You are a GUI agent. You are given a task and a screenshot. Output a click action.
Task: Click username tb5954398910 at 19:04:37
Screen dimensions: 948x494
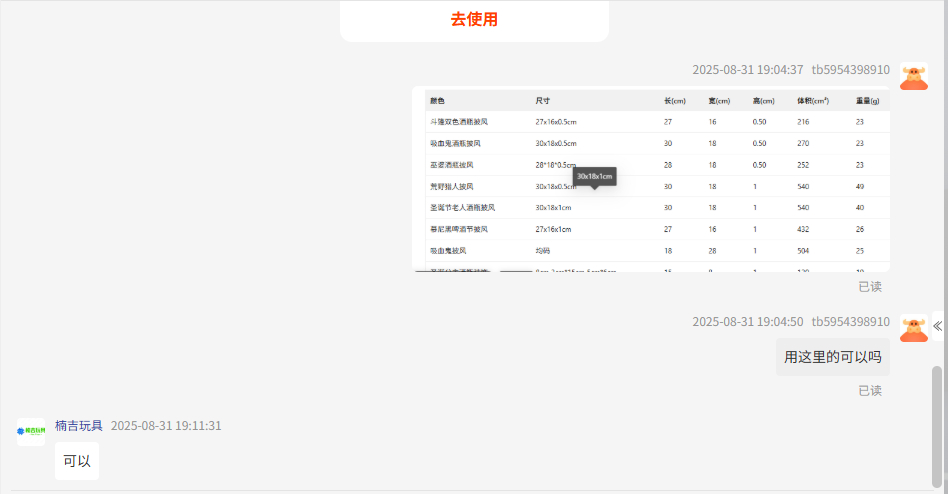coord(850,70)
